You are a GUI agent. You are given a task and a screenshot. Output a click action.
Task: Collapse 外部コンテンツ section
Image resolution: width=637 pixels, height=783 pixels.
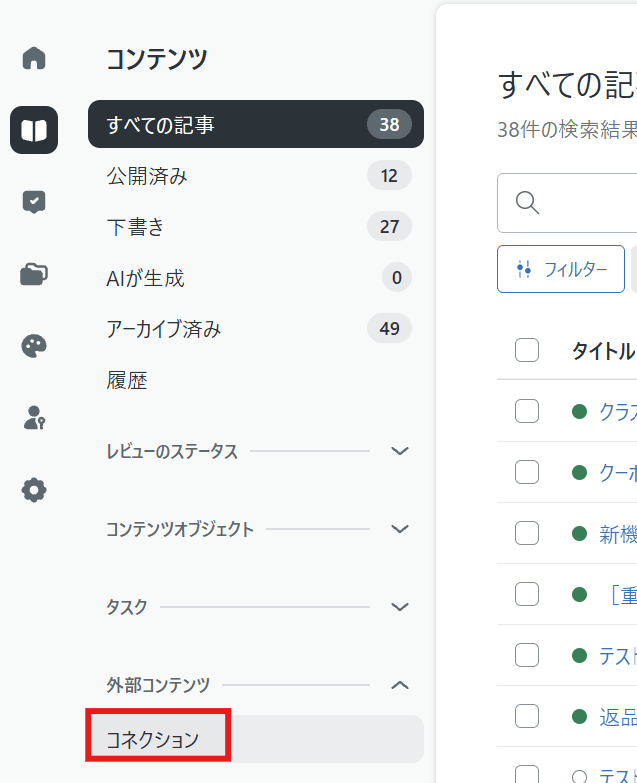(x=400, y=685)
